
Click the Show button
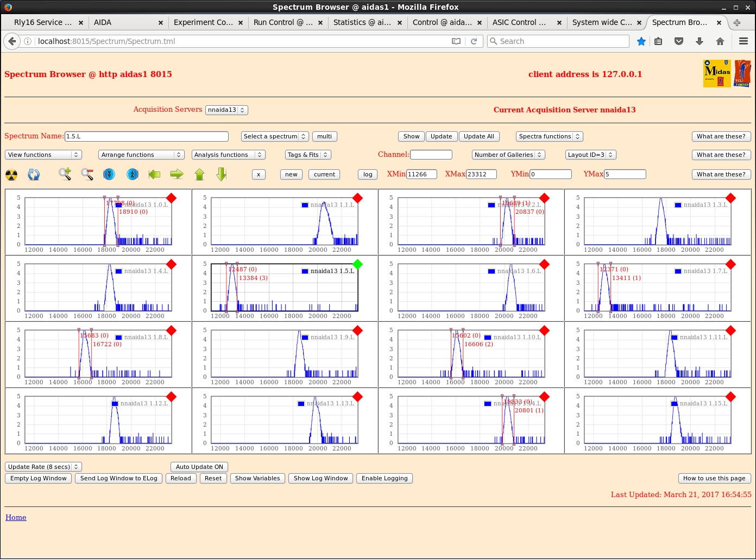point(411,136)
